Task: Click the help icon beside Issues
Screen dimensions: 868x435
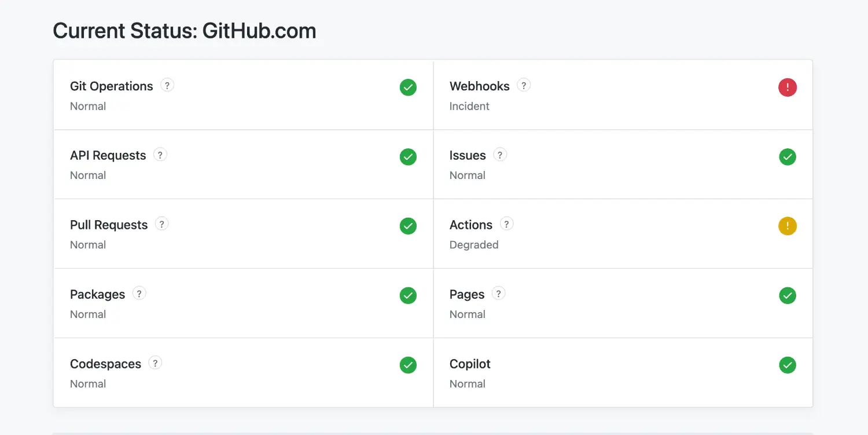Action: 500,155
